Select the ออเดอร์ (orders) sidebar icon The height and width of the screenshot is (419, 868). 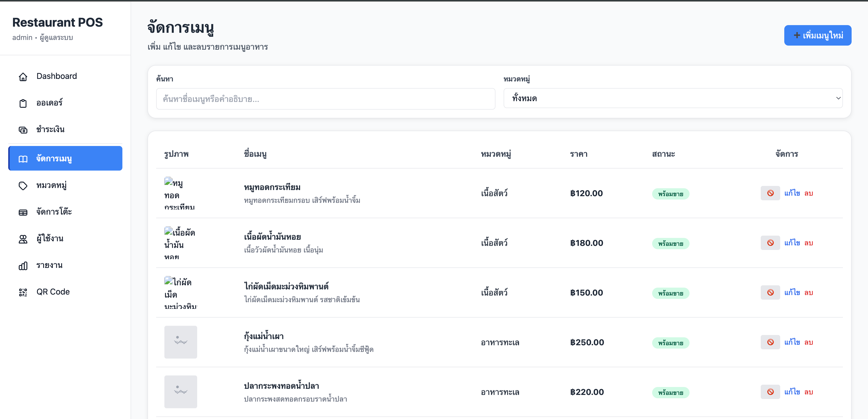[x=23, y=103]
